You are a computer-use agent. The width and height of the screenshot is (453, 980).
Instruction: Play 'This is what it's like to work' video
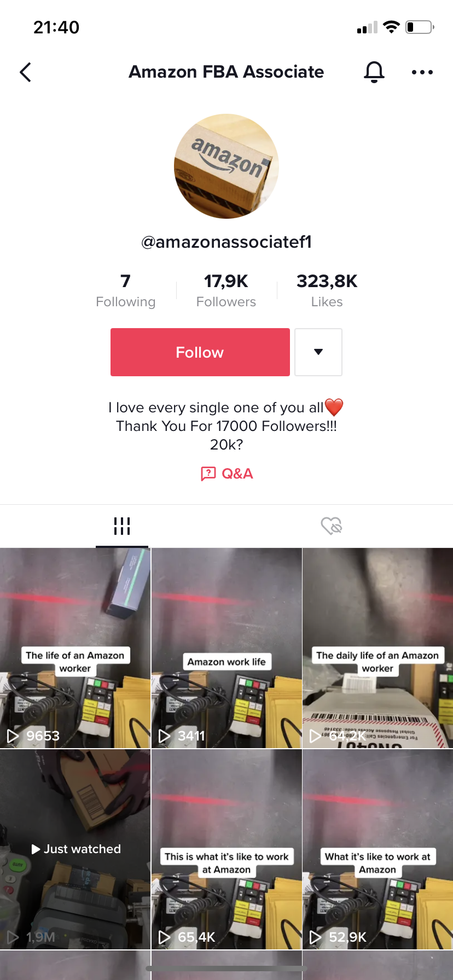pos(226,849)
